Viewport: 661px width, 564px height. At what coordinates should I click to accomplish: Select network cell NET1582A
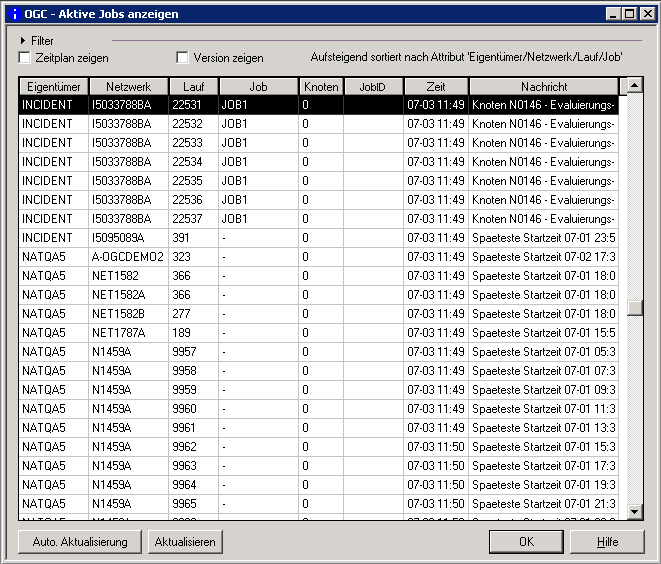(128, 295)
